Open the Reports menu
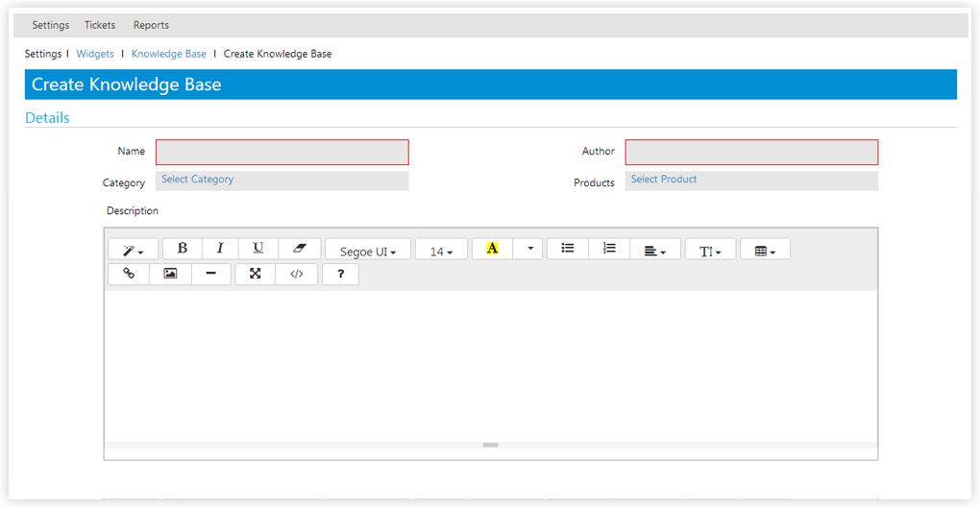The height and width of the screenshot is (507, 980). [x=151, y=25]
